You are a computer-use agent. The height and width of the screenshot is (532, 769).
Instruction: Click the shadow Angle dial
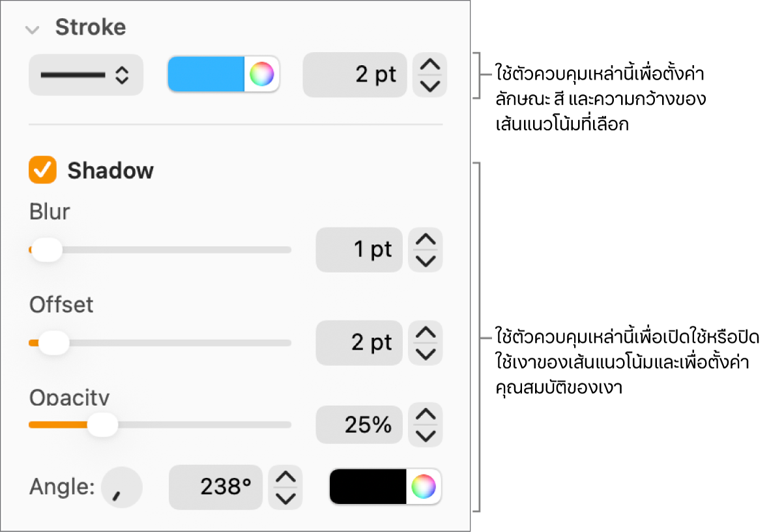(x=122, y=487)
